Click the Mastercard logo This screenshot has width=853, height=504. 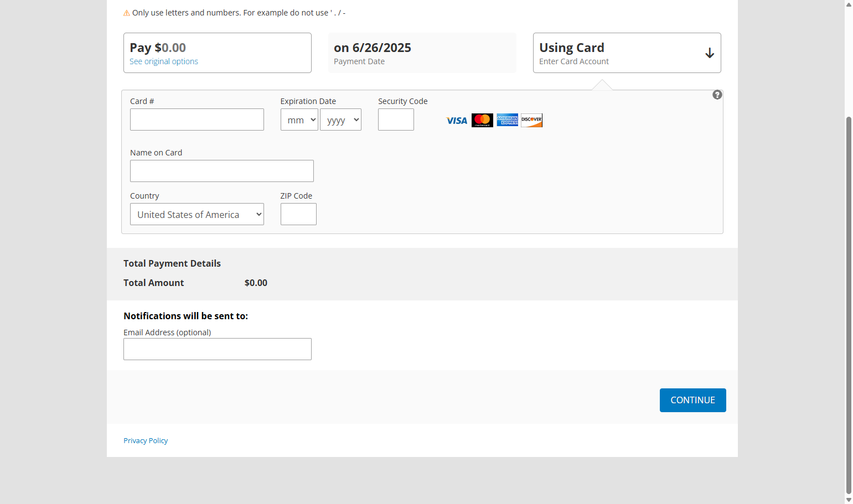(x=482, y=121)
